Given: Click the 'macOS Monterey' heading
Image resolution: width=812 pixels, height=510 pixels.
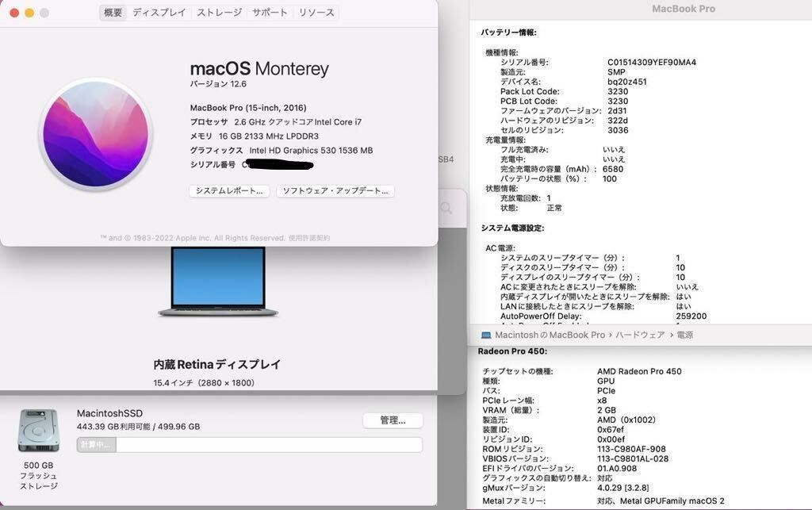Looking at the screenshot, I should 259,68.
